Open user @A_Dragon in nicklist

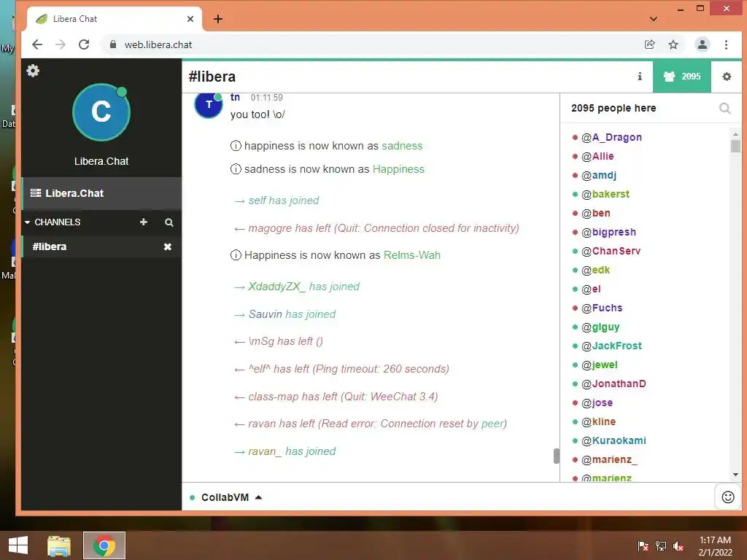coord(612,137)
